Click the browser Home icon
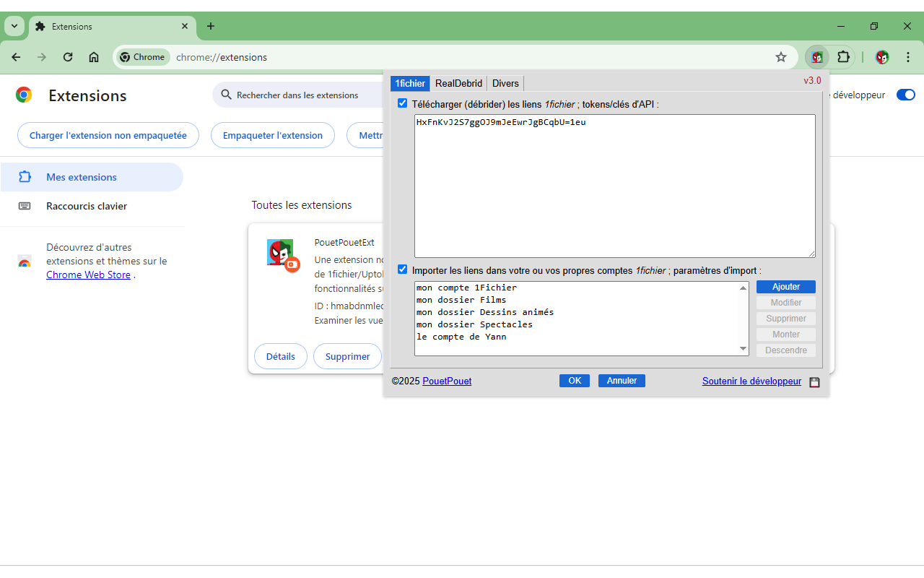Screen dimensions: 924x578 pyautogui.click(x=93, y=56)
